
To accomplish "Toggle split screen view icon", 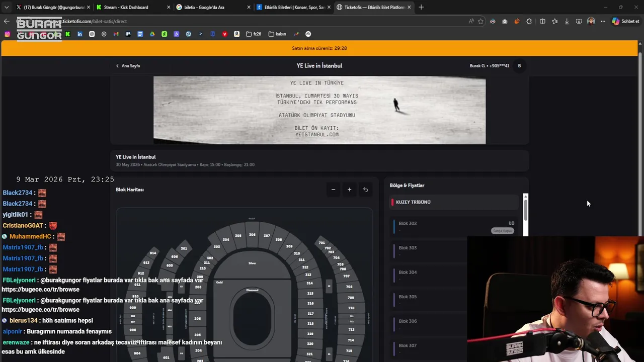I will 542,21.
